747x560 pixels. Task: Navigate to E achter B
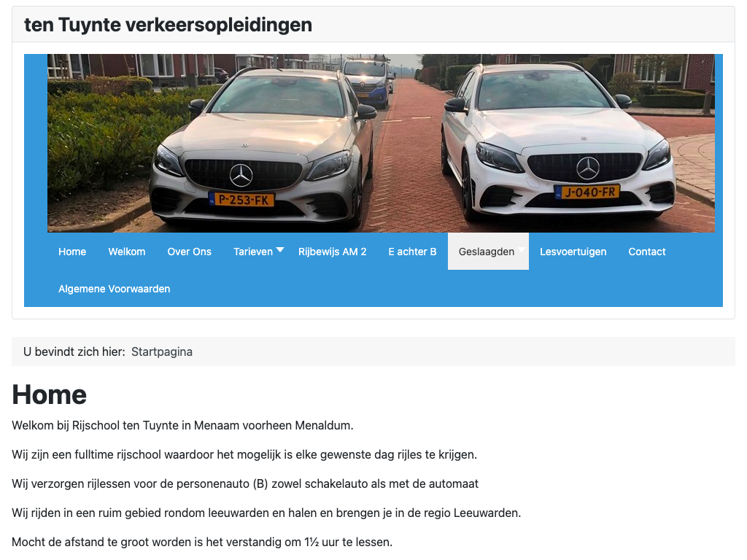412,252
